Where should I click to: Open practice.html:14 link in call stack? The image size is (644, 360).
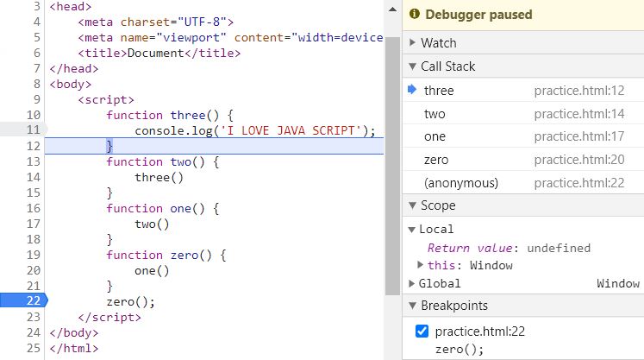579,114
